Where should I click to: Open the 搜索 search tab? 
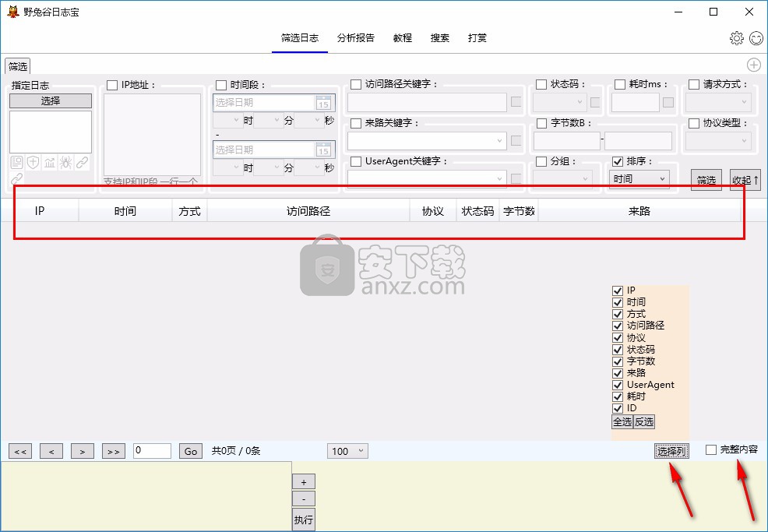tap(440, 37)
